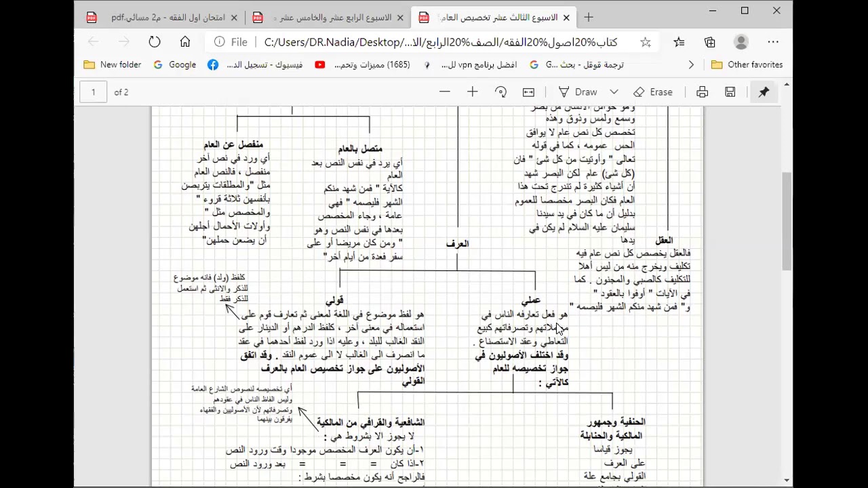
Task: Click the heading 'منفصل عن العام'
Action: (233, 145)
